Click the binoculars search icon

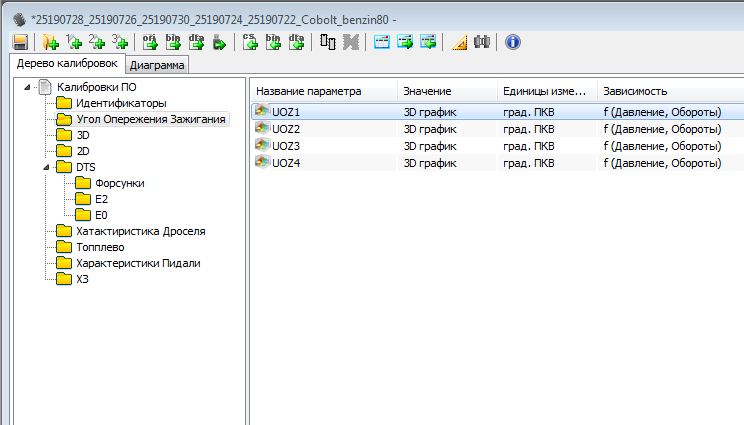click(481, 42)
